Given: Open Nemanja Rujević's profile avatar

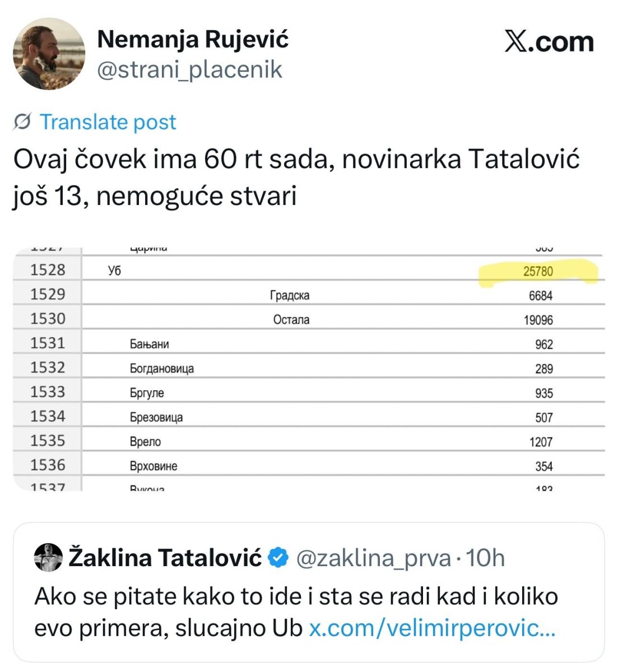Looking at the screenshot, I should pyautogui.click(x=49, y=54).
